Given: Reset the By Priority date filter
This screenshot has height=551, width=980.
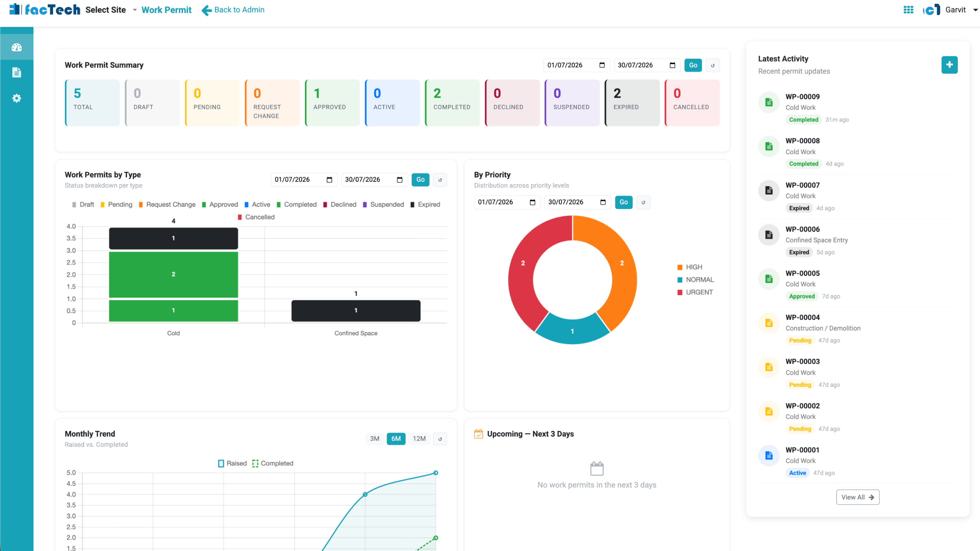Looking at the screenshot, I should [644, 202].
